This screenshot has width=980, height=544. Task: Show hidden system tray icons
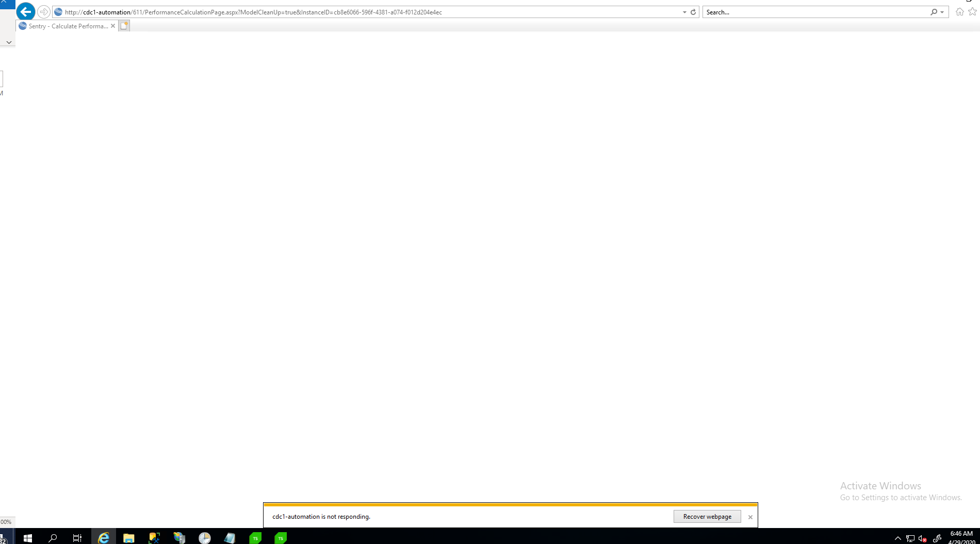(898, 539)
